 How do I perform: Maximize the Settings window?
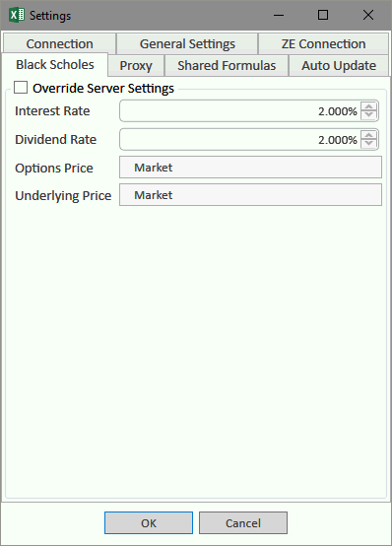(323, 15)
